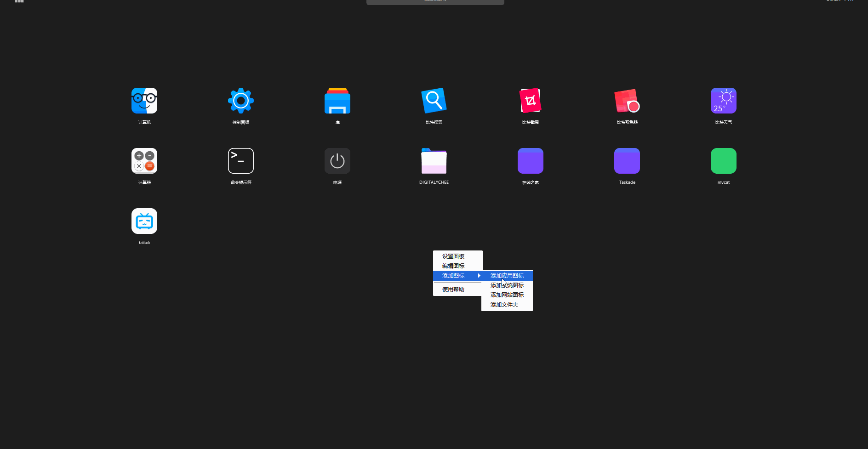Open the 比特天气 weather app
The height and width of the screenshot is (449, 868).
point(724,101)
